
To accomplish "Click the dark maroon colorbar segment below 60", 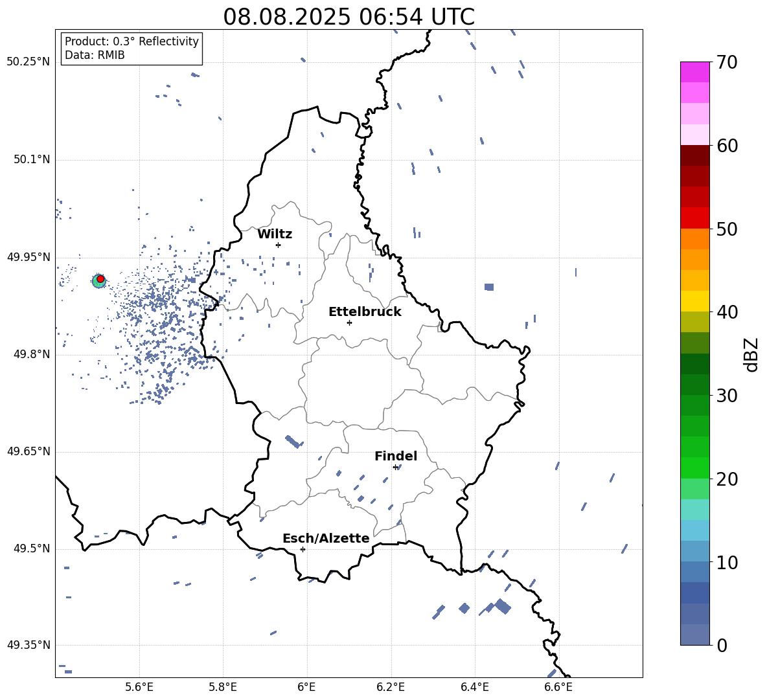I will tap(694, 155).
